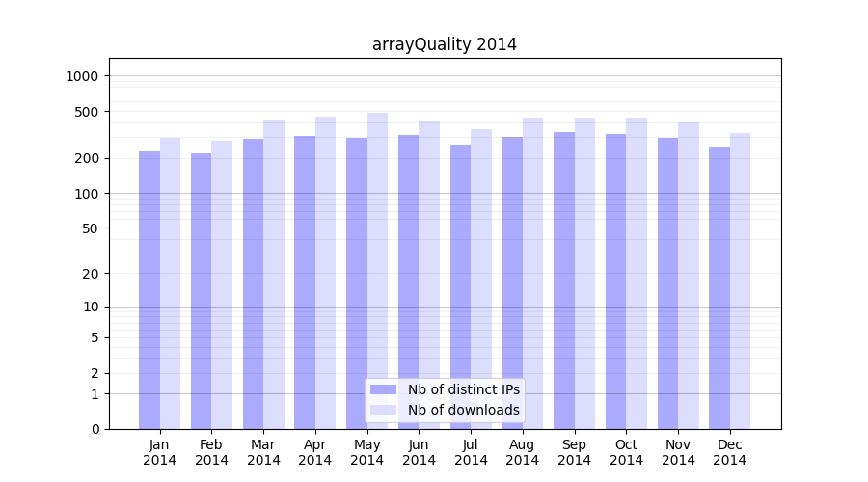
Task: Select the Nb of distinct IPs legend swatch
Action: click(x=383, y=389)
